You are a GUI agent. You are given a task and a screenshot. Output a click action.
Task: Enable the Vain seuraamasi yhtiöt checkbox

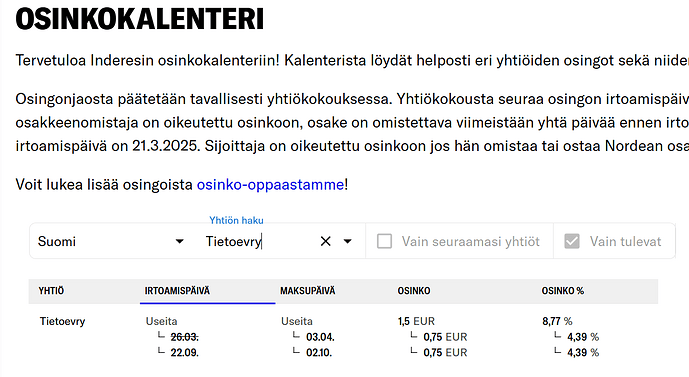(384, 241)
